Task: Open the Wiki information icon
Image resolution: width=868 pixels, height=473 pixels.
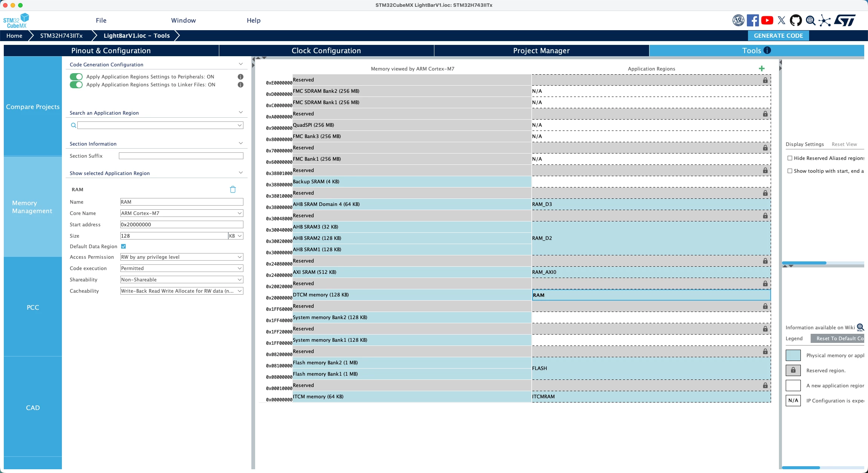Action: [860, 327]
